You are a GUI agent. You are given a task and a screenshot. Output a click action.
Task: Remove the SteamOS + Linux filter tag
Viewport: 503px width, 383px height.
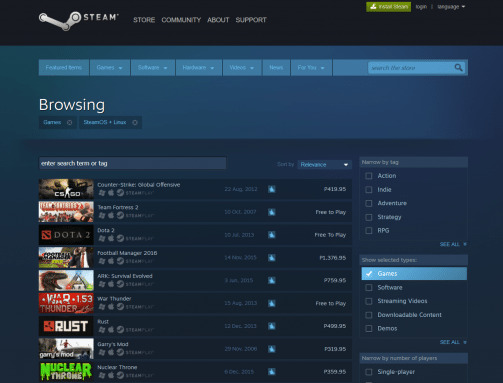pos(135,123)
